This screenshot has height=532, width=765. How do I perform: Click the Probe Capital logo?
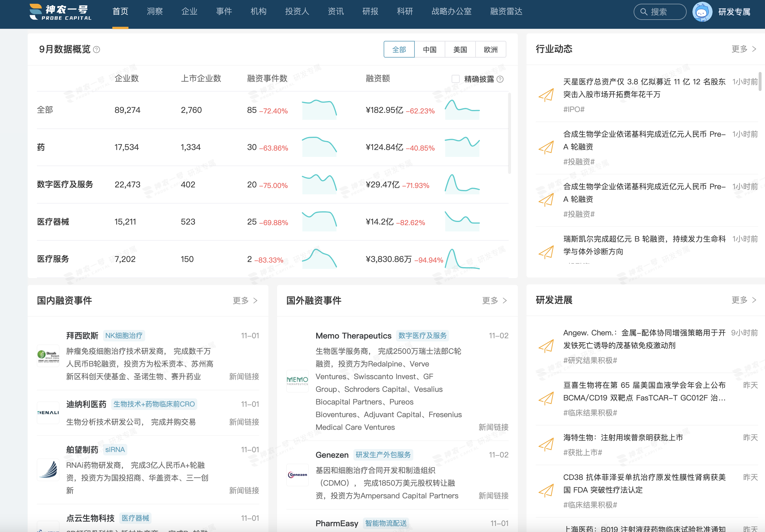pyautogui.click(x=60, y=12)
